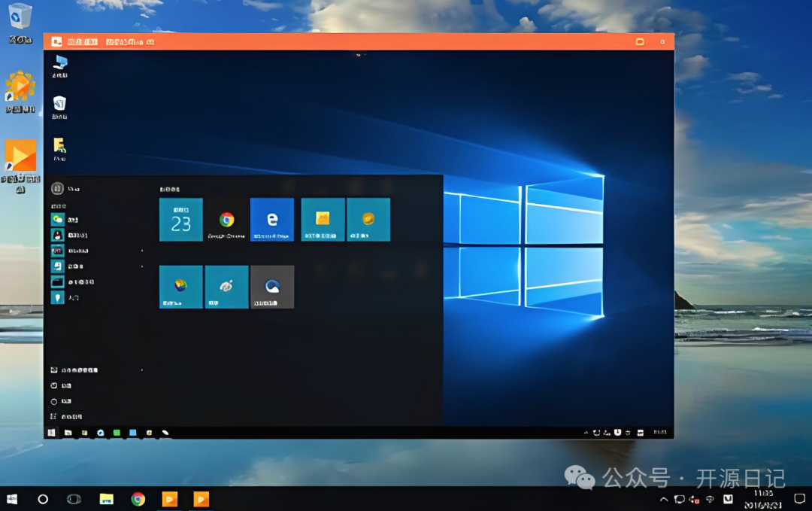Click the Cortana circle on host taskbar
Viewport: 812px width, 511px height.
click(x=43, y=499)
